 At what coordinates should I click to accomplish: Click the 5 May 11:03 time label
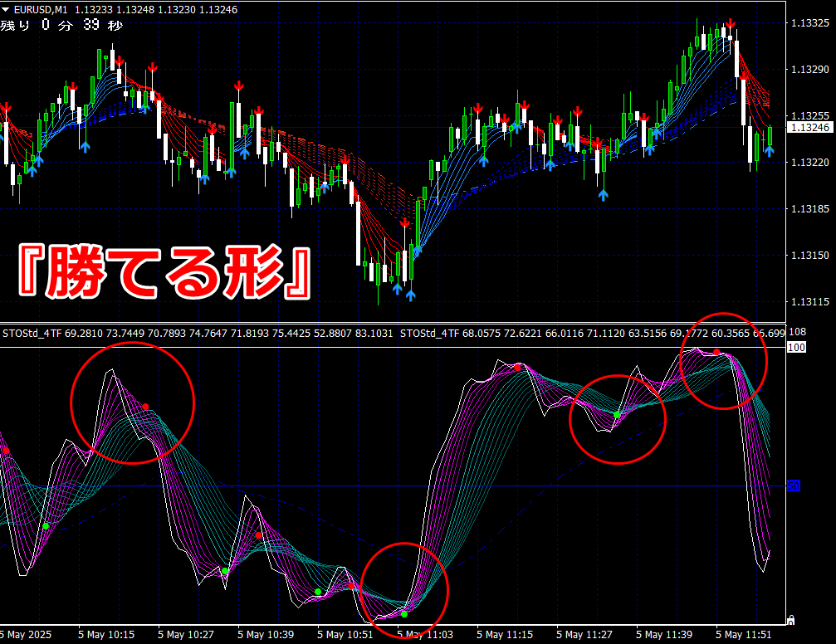[x=425, y=634]
